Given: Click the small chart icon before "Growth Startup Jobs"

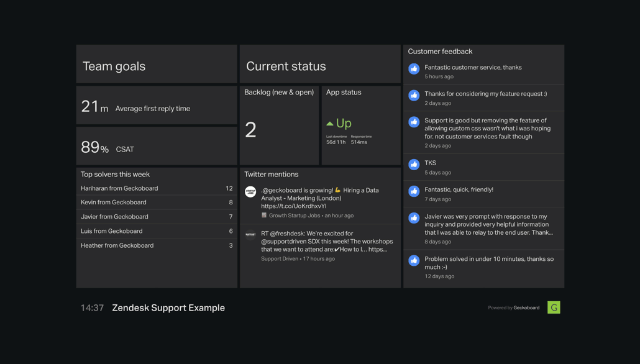Looking at the screenshot, I should (x=263, y=215).
